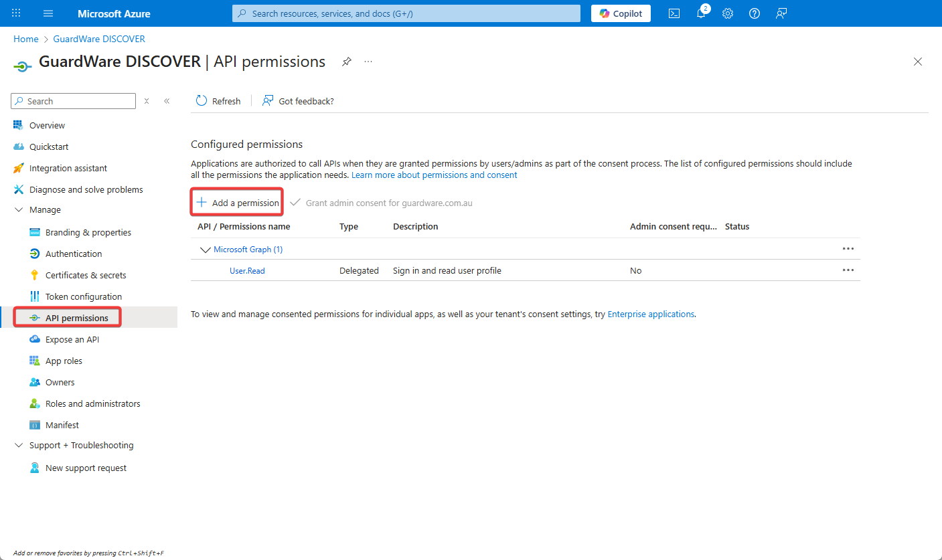Open Cloud Shell from top bar

click(674, 13)
